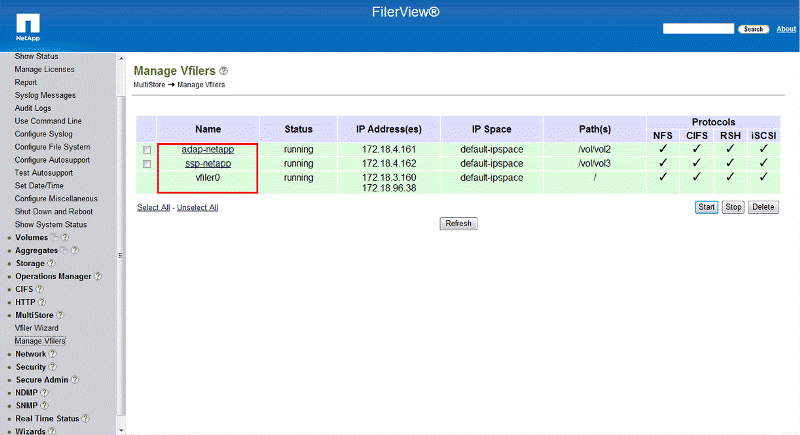Viewport: 800px width, 435px height.
Task: Open help icon beside Manage Vfilers heading
Action: tap(223, 71)
